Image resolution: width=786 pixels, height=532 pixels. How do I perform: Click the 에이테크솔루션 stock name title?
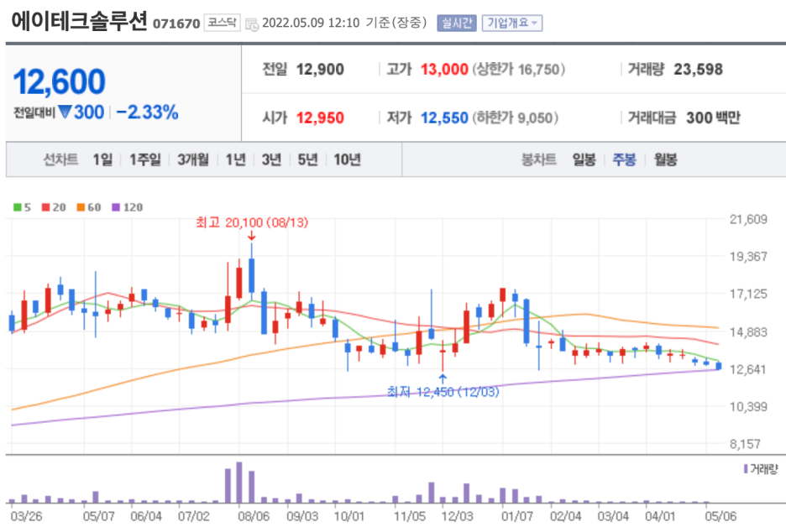[79, 21]
